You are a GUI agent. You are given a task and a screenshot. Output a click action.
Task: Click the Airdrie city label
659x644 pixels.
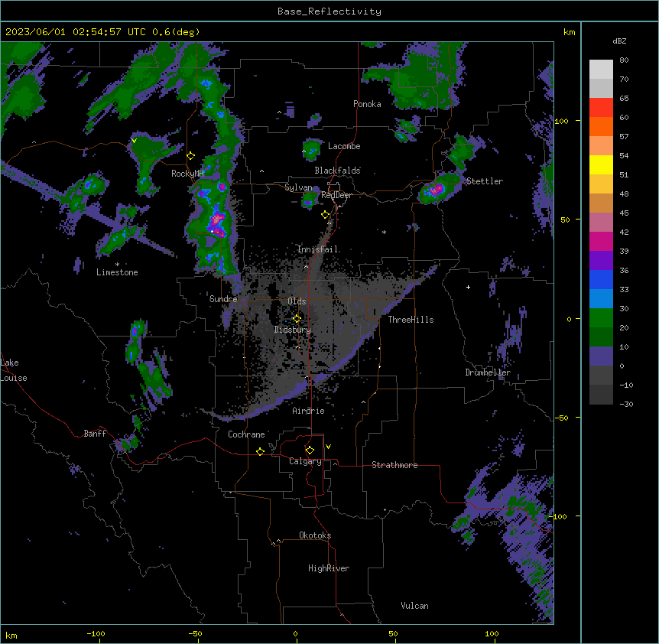pos(308,411)
